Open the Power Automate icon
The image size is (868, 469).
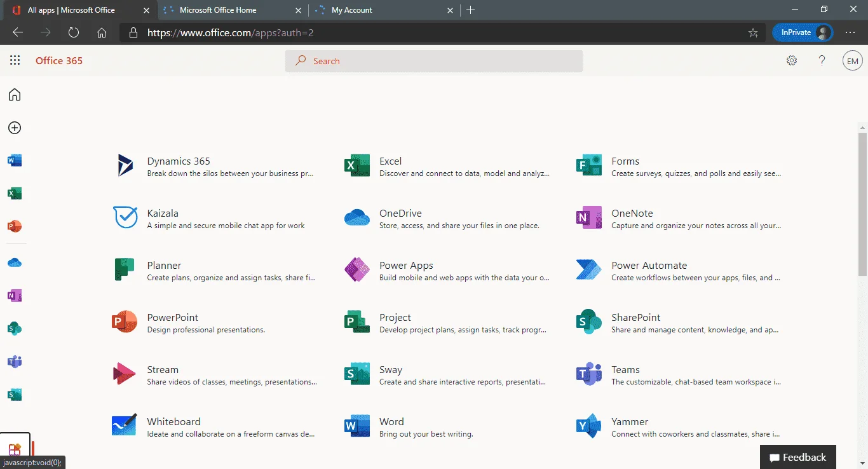(x=588, y=269)
